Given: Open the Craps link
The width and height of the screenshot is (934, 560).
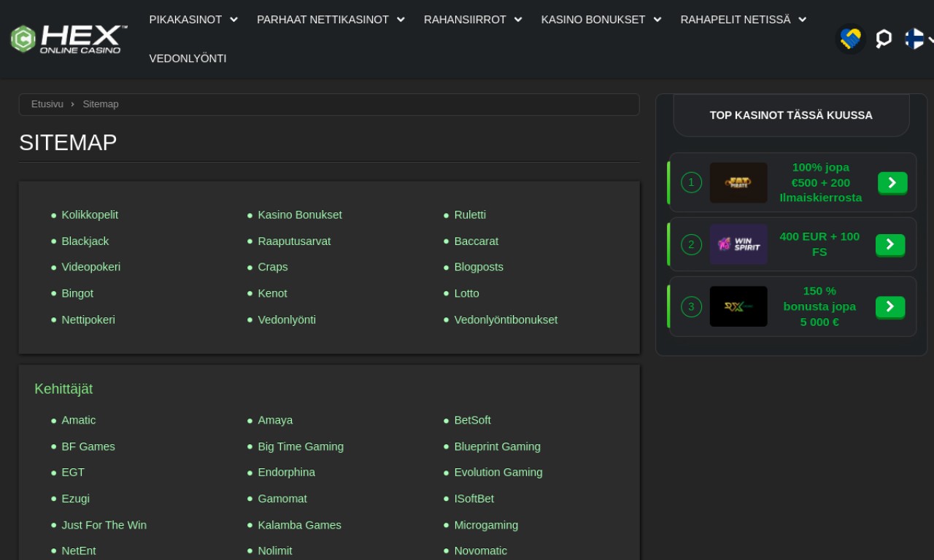Looking at the screenshot, I should [x=273, y=267].
